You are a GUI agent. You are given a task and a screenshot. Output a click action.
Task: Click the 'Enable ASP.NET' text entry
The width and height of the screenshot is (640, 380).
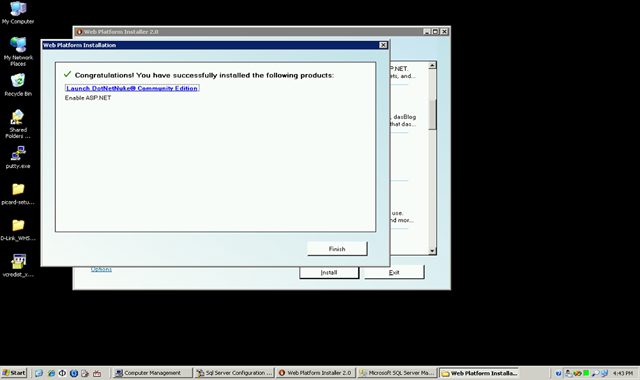pyautogui.click(x=88, y=98)
